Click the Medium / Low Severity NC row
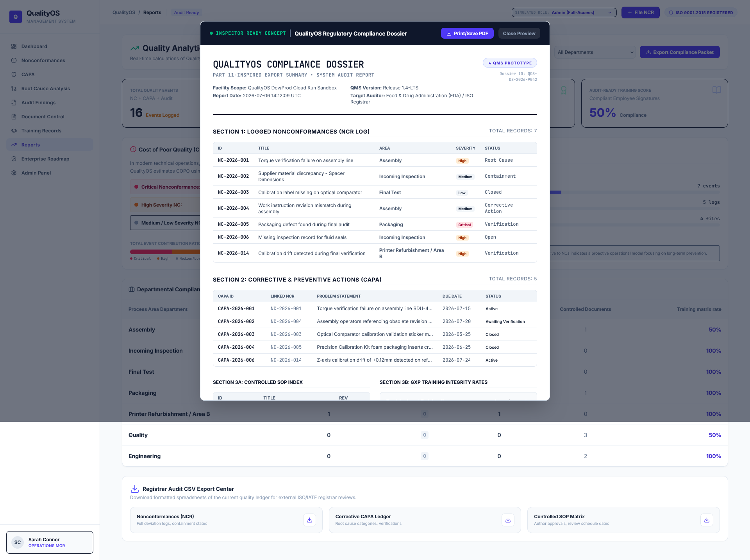 [165, 223]
